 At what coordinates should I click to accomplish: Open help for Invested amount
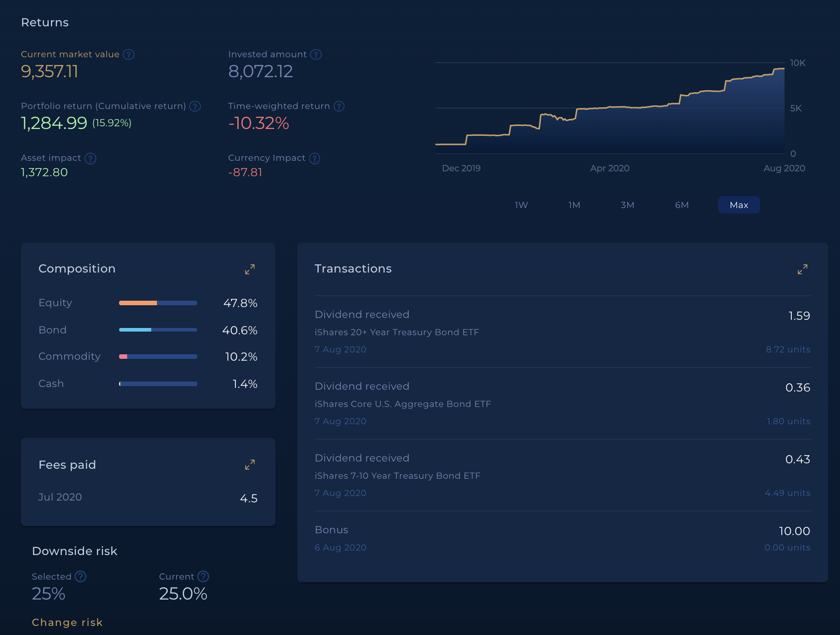click(316, 55)
